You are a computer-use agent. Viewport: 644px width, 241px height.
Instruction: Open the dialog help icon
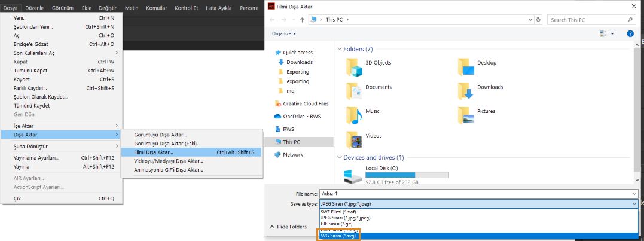(630, 33)
